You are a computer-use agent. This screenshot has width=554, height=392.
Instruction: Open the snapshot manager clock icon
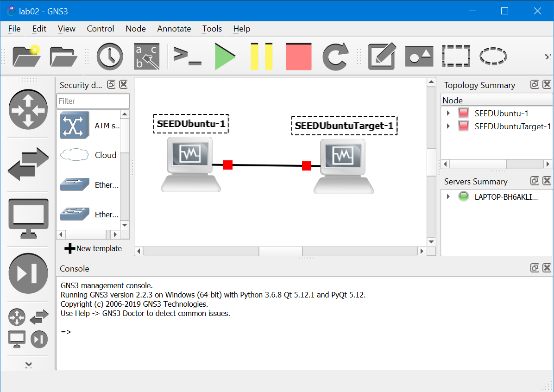click(109, 56)
